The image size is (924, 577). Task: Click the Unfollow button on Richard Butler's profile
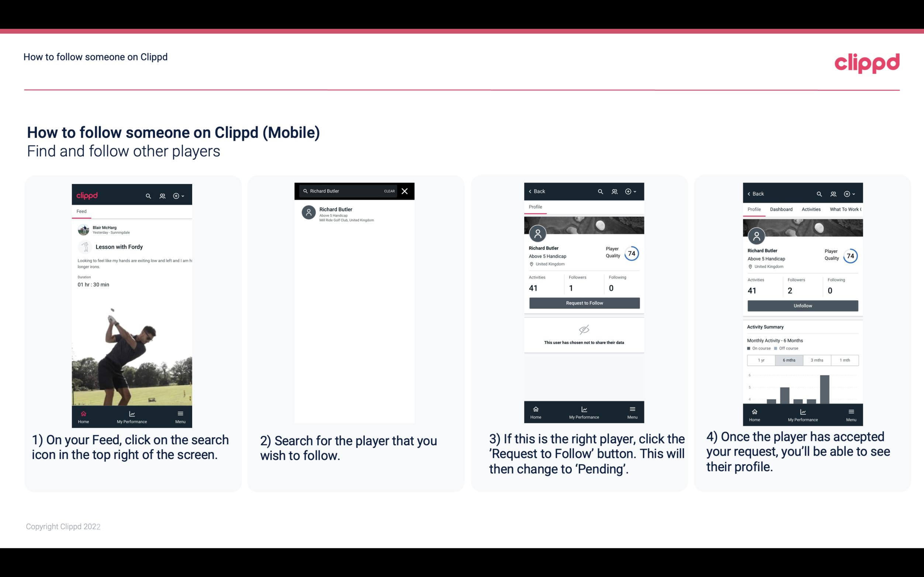pyautogui.click(x=802, y=306)
